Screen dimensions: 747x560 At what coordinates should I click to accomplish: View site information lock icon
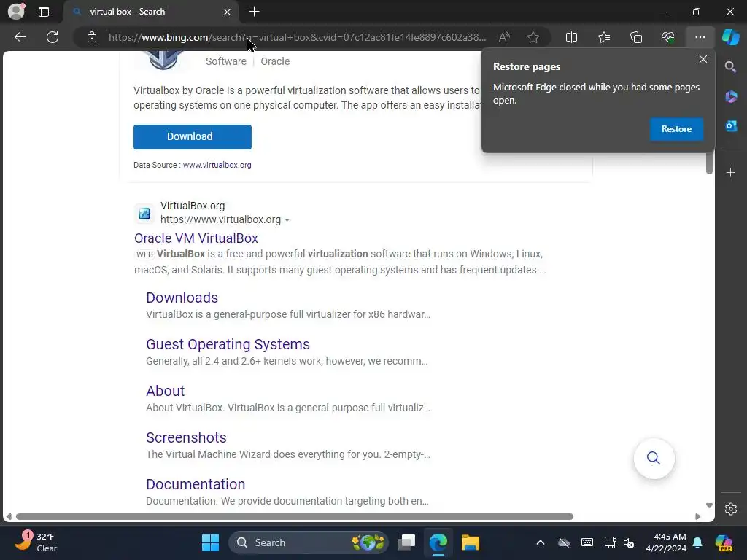(x=92, y=37)
